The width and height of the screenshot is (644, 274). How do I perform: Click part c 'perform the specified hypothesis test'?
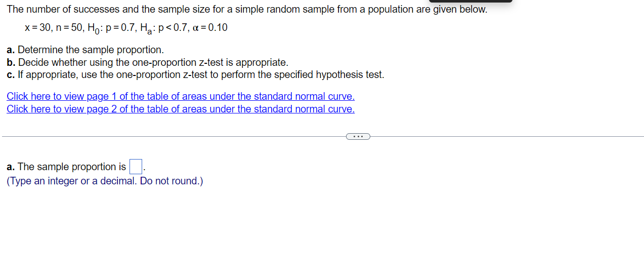point(195,74)
